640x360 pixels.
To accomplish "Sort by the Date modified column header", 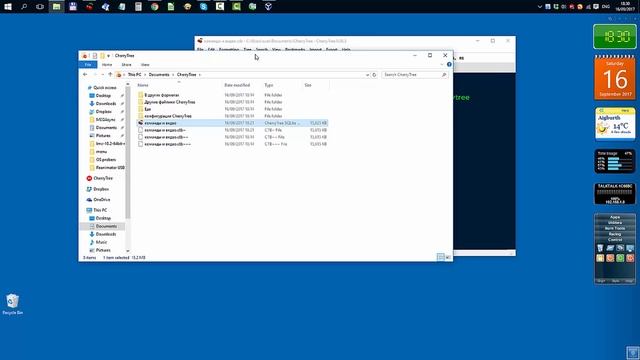I will click(237, 85).
